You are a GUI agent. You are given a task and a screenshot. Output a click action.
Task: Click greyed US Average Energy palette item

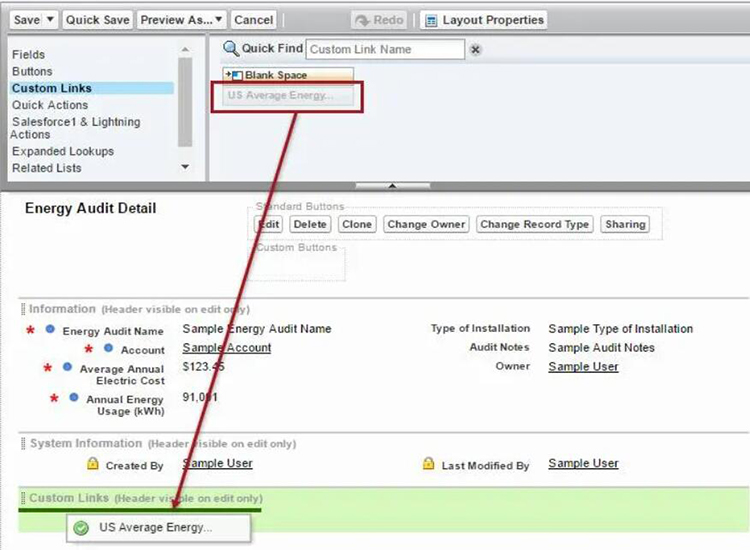click(288, 95)
